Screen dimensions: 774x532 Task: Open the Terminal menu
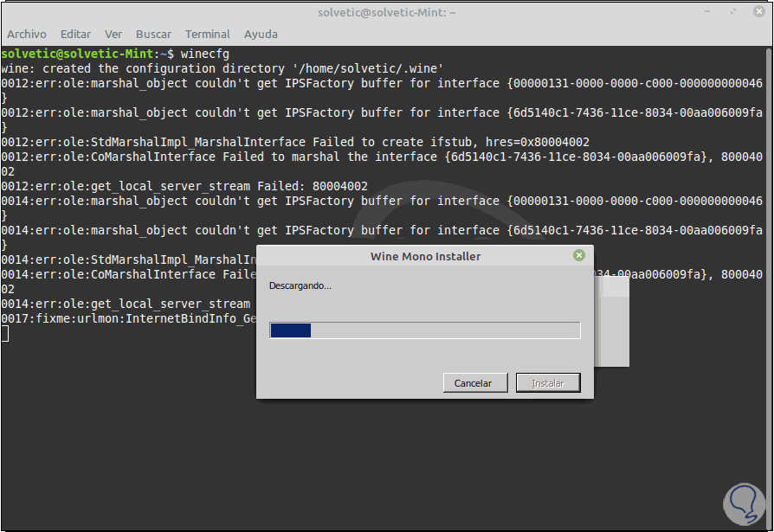click(x=207, y=34)
